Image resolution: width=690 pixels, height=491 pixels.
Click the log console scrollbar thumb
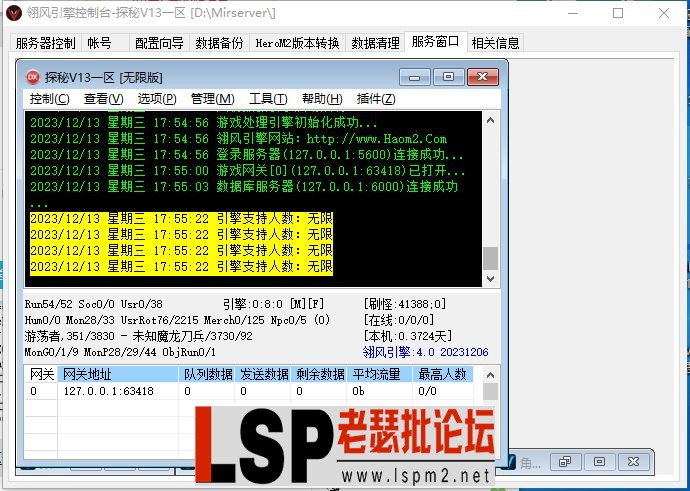click(491, 258)
